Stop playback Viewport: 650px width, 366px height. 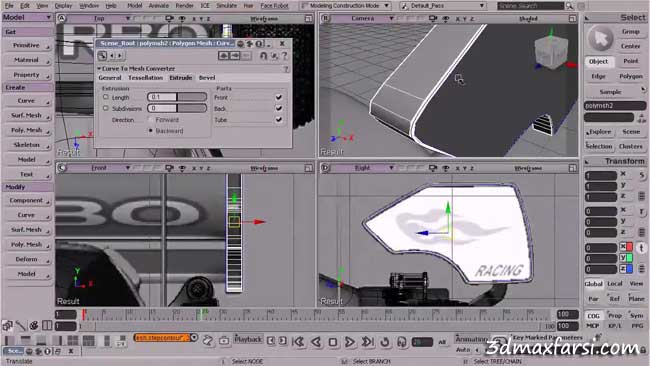(x=333, y=342)
